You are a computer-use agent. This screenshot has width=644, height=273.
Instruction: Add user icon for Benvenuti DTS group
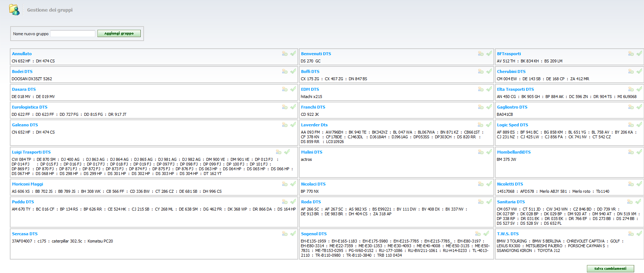[x=481, y=53]
